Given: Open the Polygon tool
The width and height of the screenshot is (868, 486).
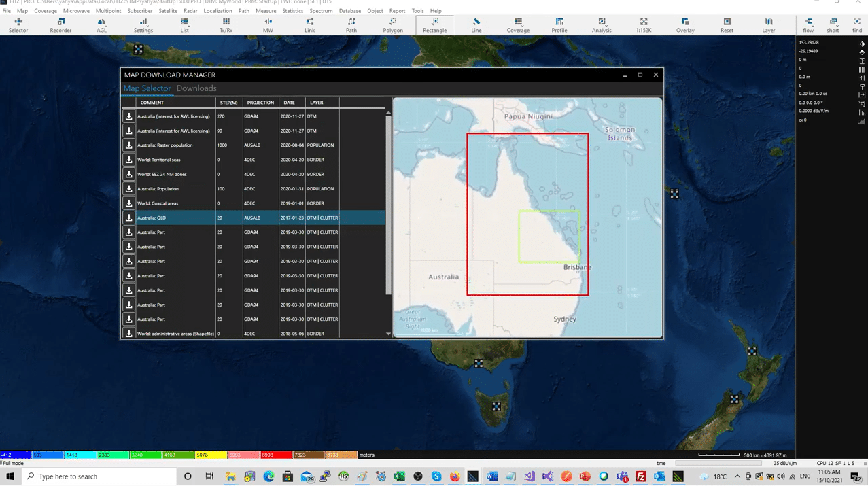Looking at the screenshot, I should point(392,26).
